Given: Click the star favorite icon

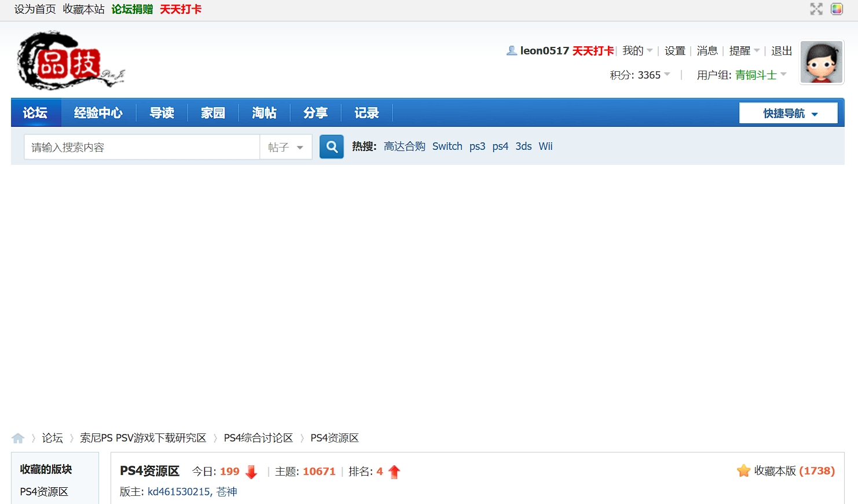Looking at the screenshot, I should [743, 471].
